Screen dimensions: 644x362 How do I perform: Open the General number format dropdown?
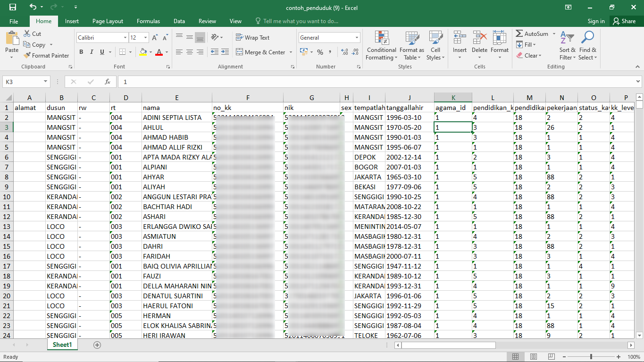pyautogui.click(x=357, y=38)
